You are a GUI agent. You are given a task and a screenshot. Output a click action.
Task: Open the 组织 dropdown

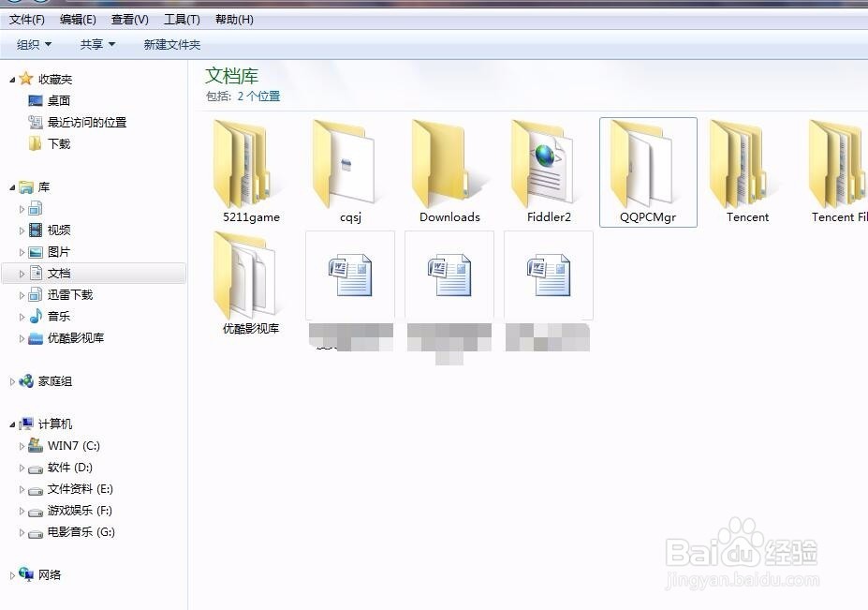pos(34,44)
